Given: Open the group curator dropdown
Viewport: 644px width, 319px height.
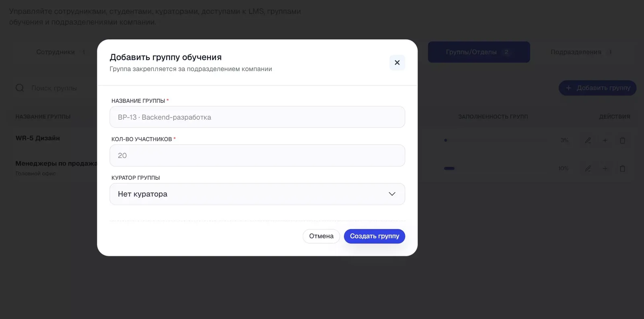Looking at the screenshot, I should (x=257, y=194).
